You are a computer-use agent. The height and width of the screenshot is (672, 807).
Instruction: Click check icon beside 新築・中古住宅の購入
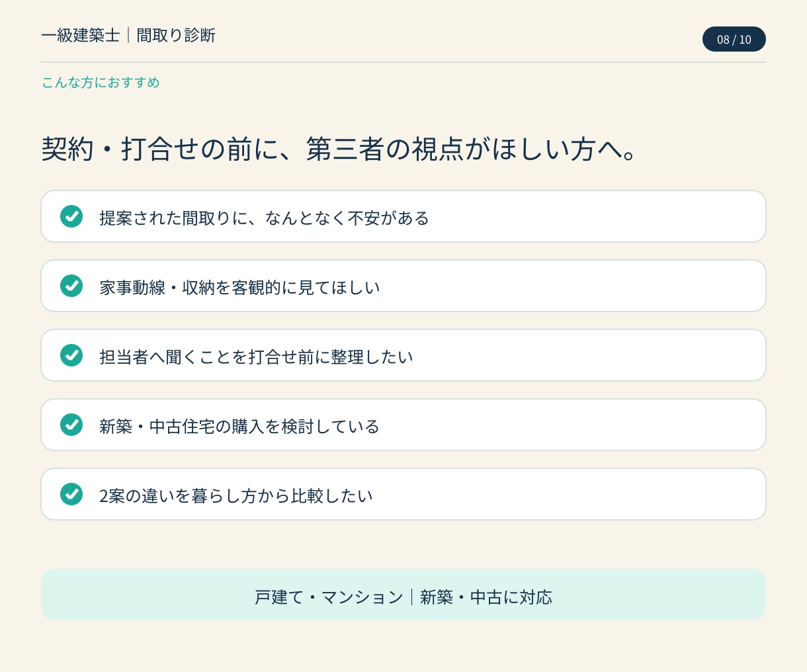tap(71, 425)
